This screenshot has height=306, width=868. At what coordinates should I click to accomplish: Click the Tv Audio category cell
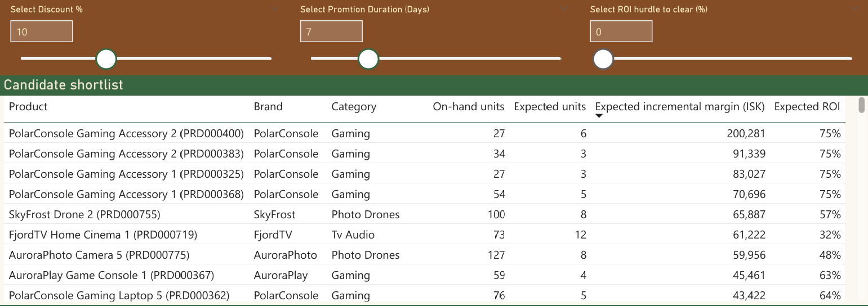tap(353, 235)
